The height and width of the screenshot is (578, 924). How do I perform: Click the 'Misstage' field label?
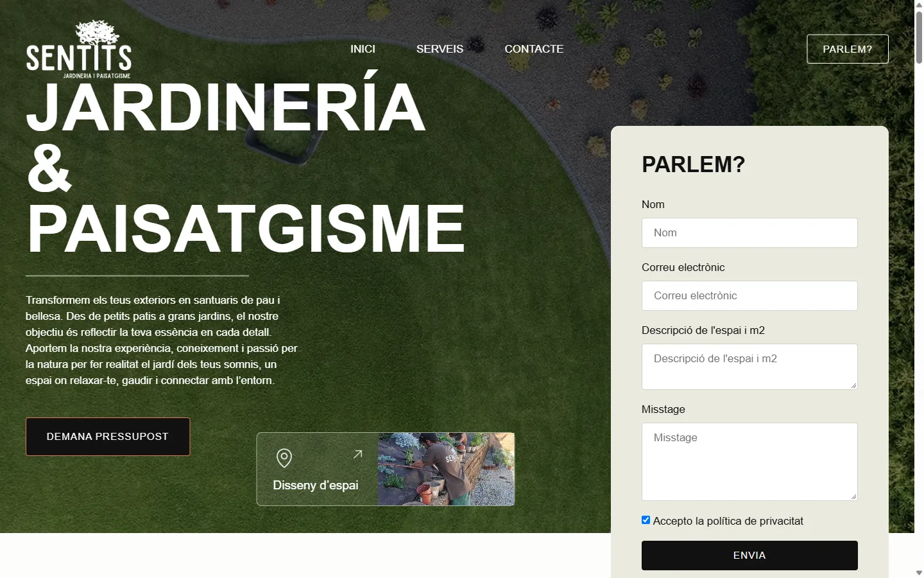pyautogui.click(x=663, y=409)
